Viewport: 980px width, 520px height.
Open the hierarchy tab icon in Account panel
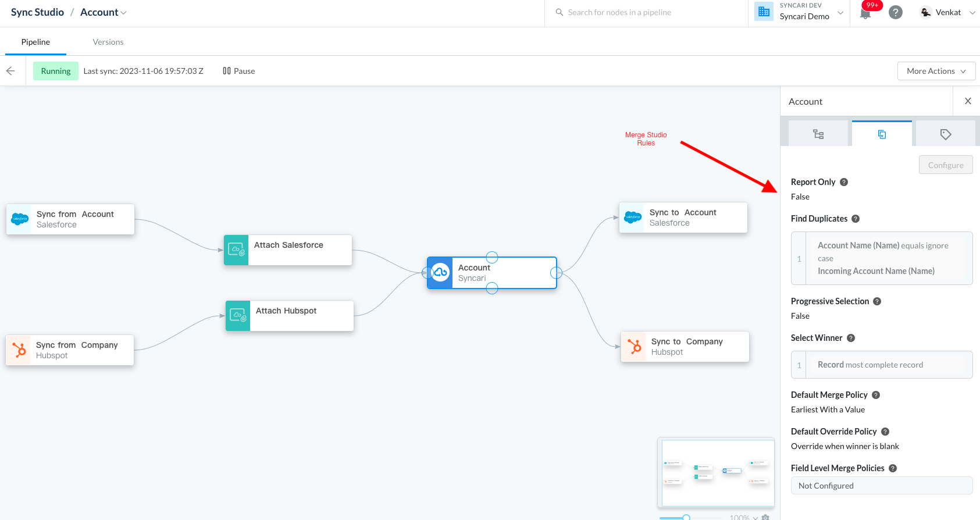tap(818, 134)
